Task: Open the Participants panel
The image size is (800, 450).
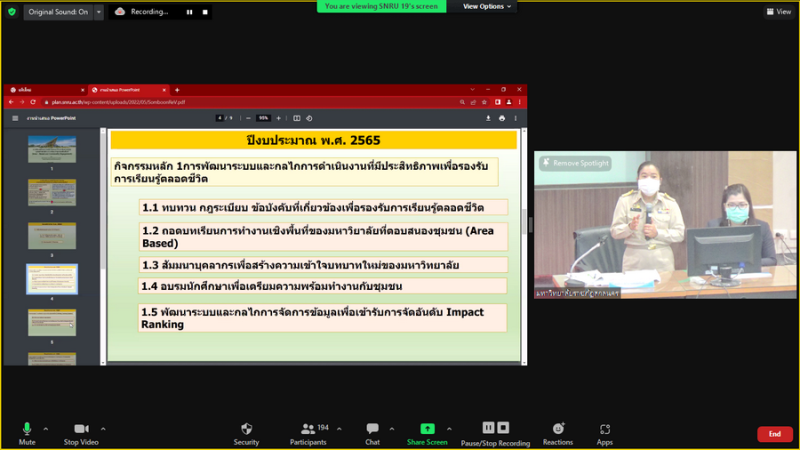Action: point(307,432)
